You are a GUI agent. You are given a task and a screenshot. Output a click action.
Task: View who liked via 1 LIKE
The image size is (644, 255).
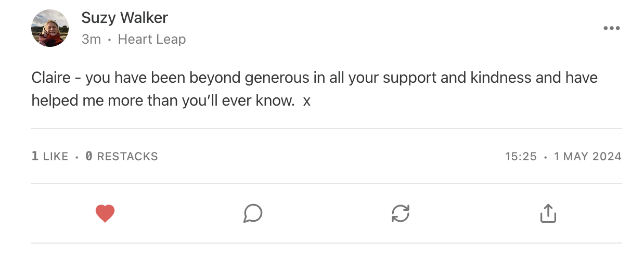point(50,156)
